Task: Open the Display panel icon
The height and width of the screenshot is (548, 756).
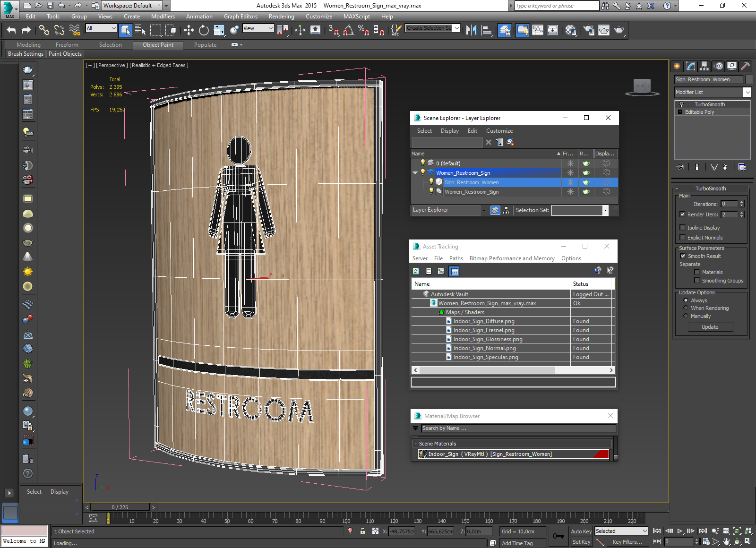Action: pos(732,66)
